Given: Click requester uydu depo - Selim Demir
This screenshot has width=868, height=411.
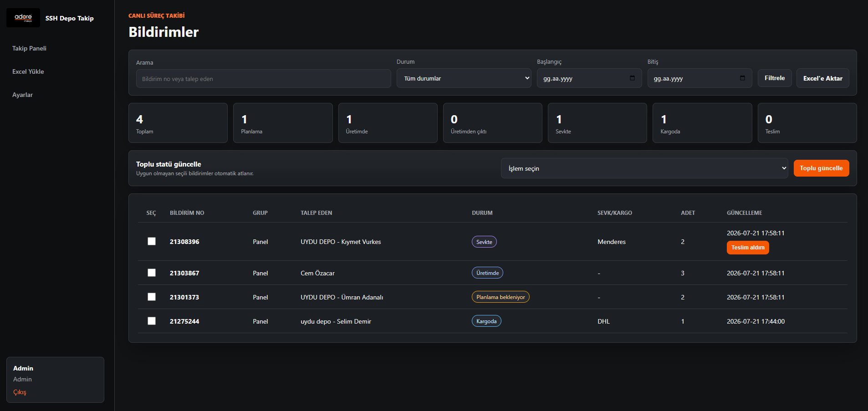Looking at the screenshot, I should 336,321.
